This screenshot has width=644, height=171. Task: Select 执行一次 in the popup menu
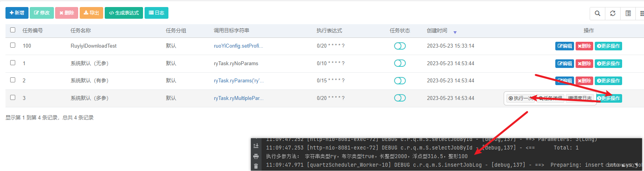pos(521,98)
